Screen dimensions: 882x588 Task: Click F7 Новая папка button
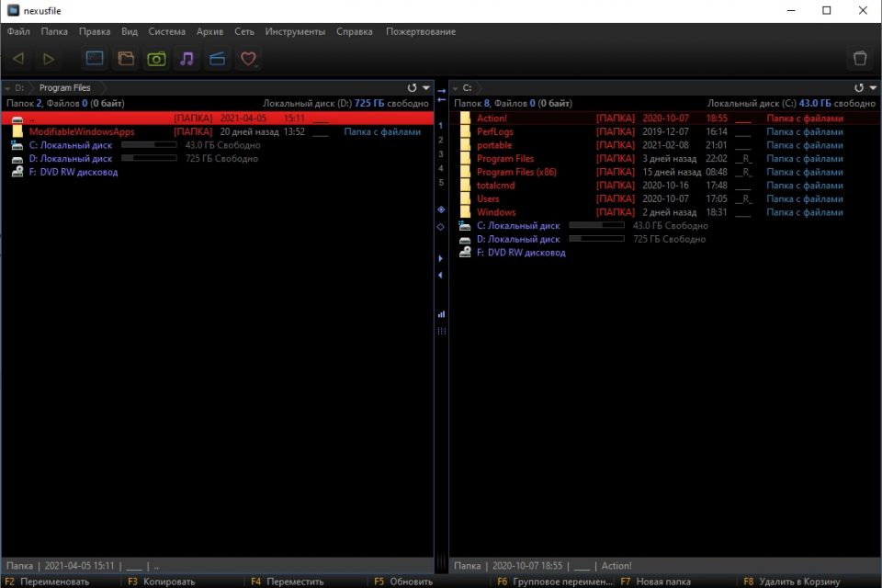point(653,582)
